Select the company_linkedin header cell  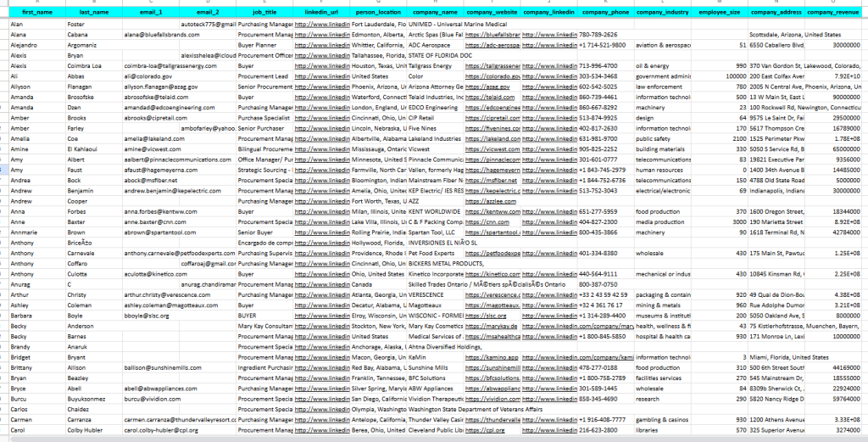pos(549,12)
